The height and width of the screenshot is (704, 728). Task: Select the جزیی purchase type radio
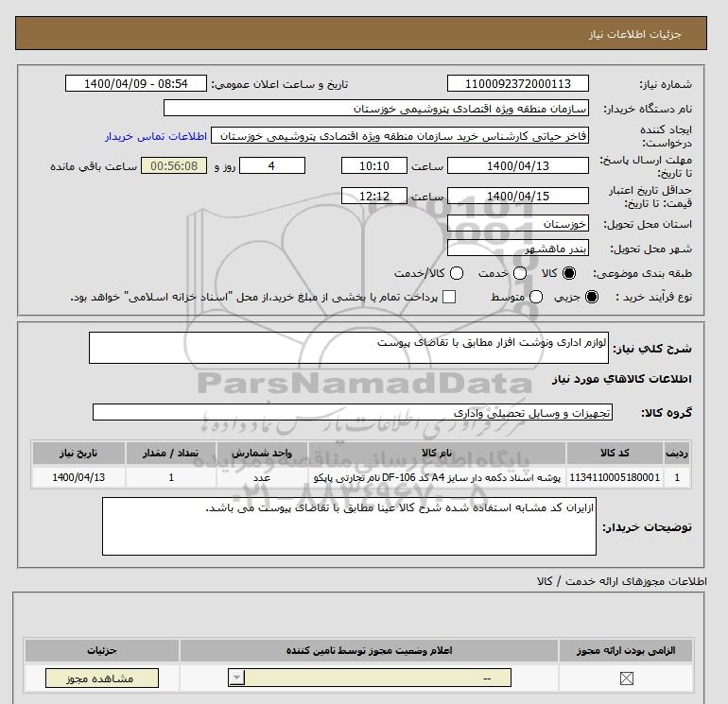(x=592, y=297)
